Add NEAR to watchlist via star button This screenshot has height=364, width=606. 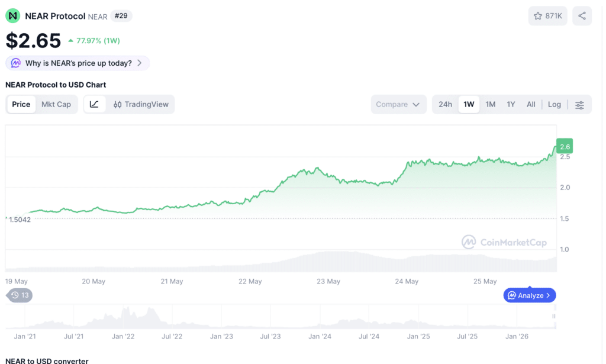click(x=547, y=16)
